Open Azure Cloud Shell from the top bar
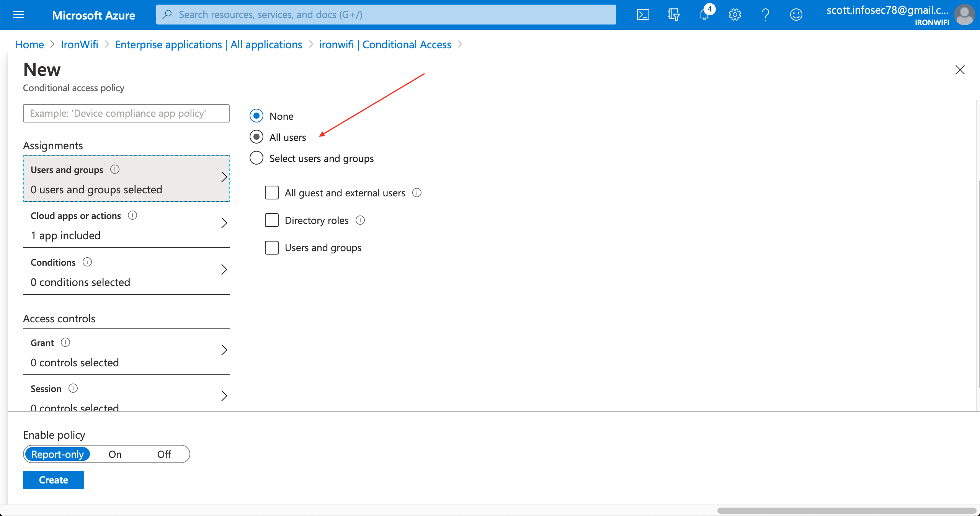Screen dimensions: 980x516 643,15
